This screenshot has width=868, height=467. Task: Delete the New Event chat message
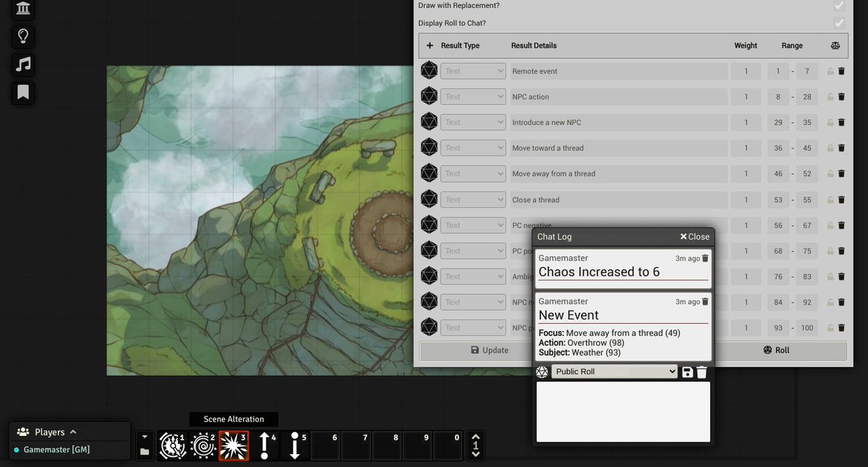coord(706,302)
